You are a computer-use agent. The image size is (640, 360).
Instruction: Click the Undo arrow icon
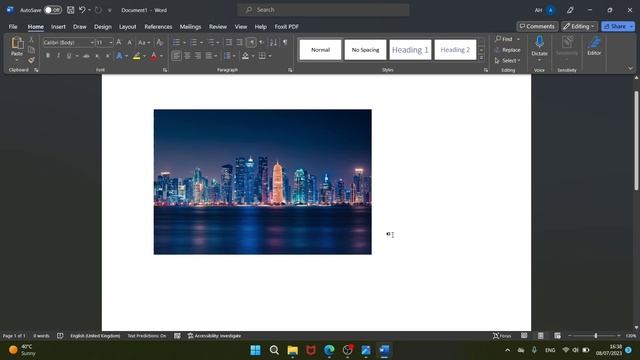click(x=82, y=10)
